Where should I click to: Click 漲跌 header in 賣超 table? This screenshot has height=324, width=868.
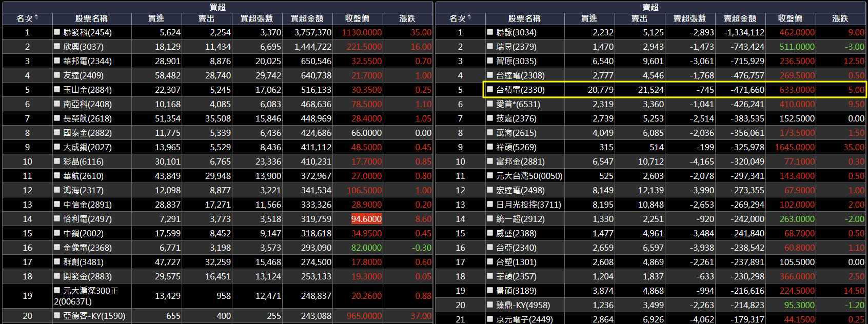point(840,18)
